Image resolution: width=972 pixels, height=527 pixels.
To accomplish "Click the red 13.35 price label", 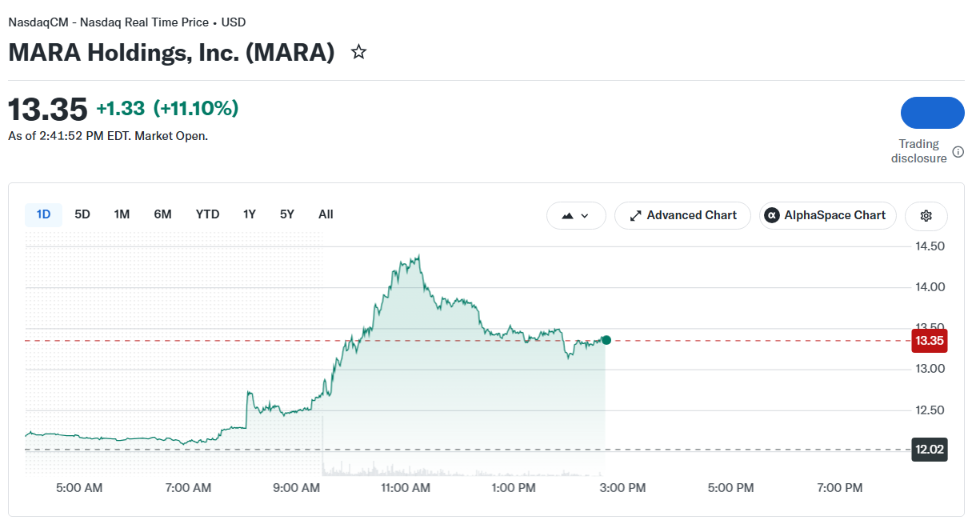I will coord(929,340).
